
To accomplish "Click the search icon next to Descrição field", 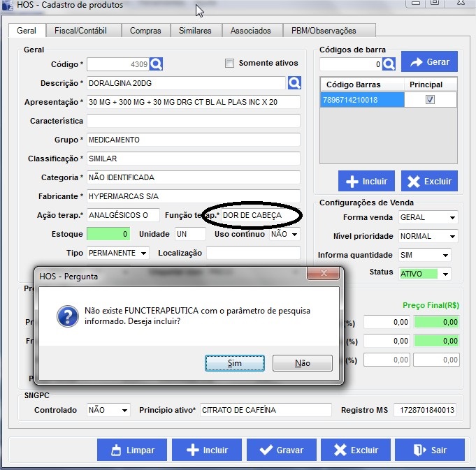I will tap(294, 83).
